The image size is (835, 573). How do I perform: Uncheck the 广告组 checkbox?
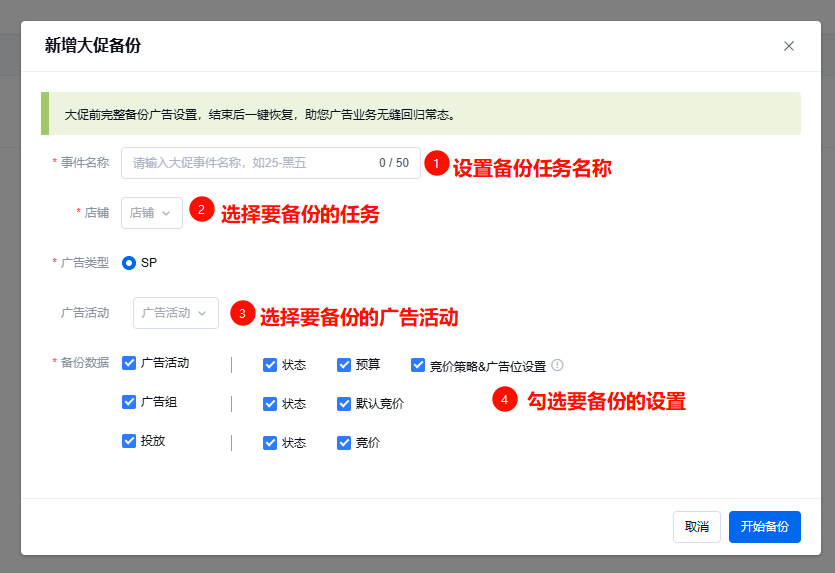tap(129, 402)
